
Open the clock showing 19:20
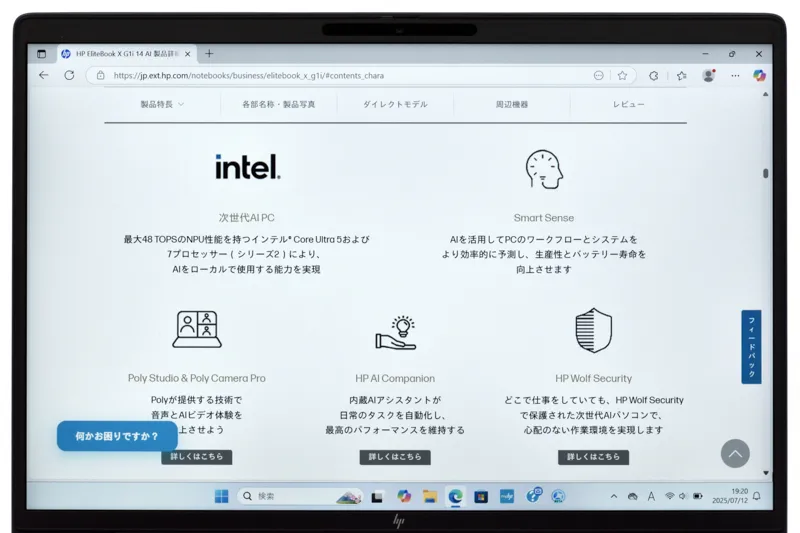(730, 496)
